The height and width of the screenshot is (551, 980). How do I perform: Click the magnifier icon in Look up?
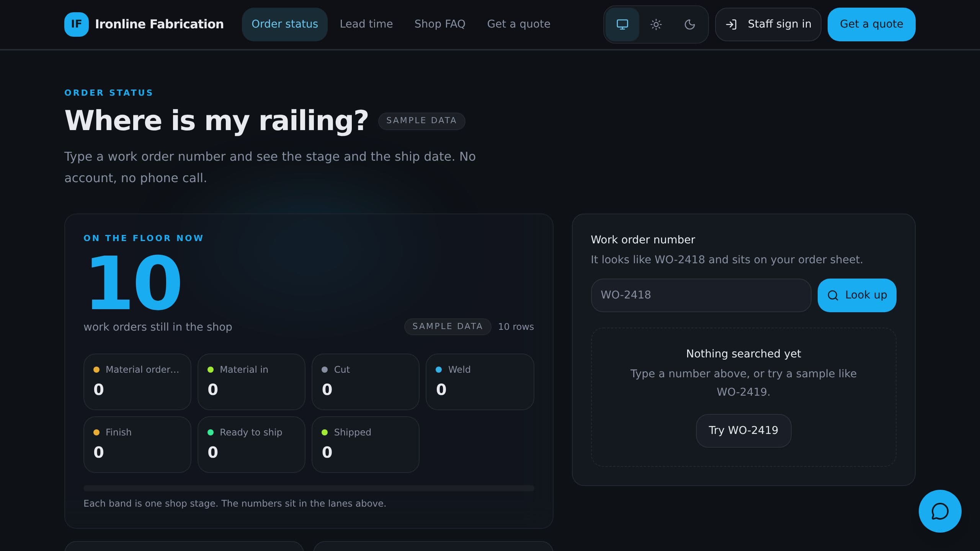pyautogui.click(x=833, y=295)
